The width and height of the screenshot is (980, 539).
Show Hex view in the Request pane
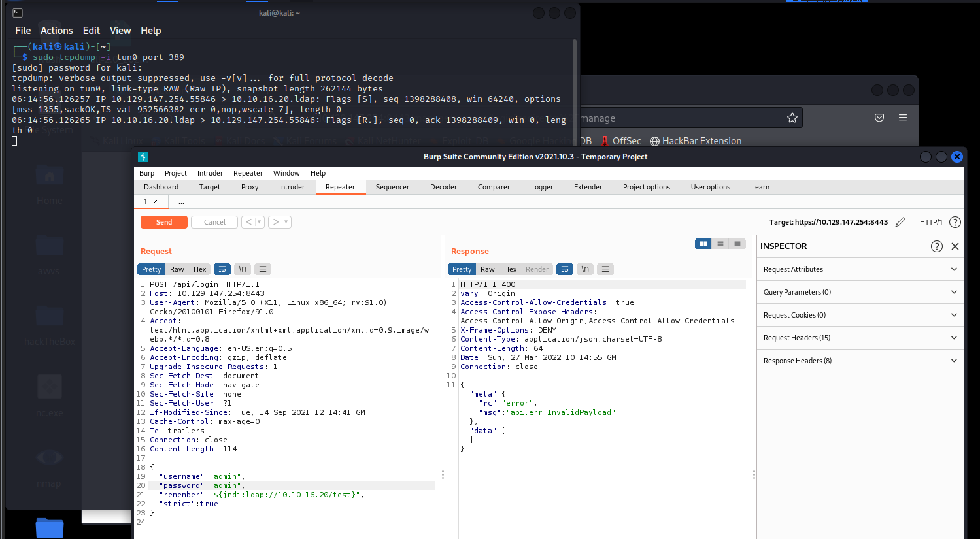(x=200, y=269)
